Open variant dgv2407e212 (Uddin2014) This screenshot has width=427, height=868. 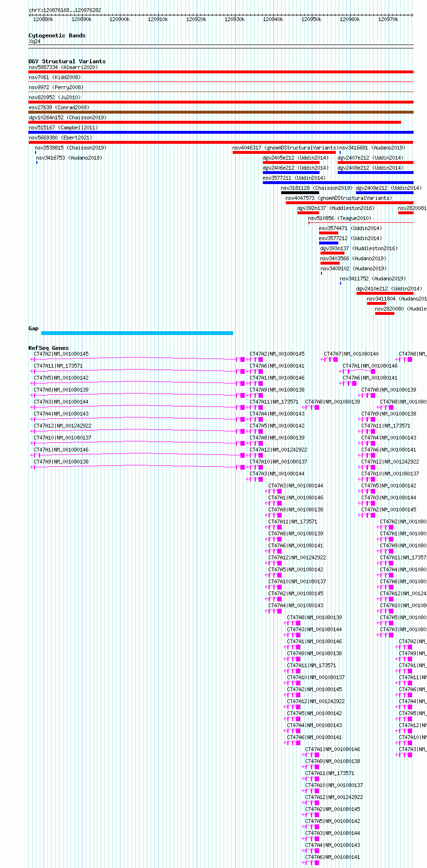pyautogui.click(x=376, y=162)
